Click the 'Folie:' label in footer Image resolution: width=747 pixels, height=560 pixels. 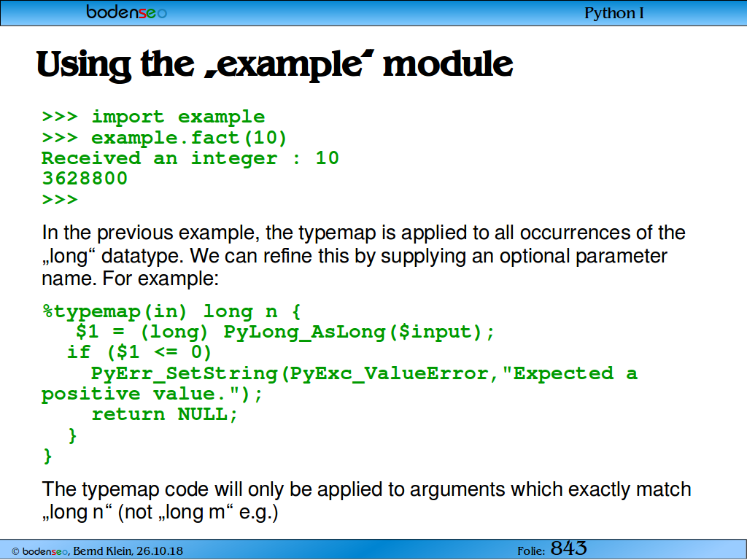click(x=531, y=551)
